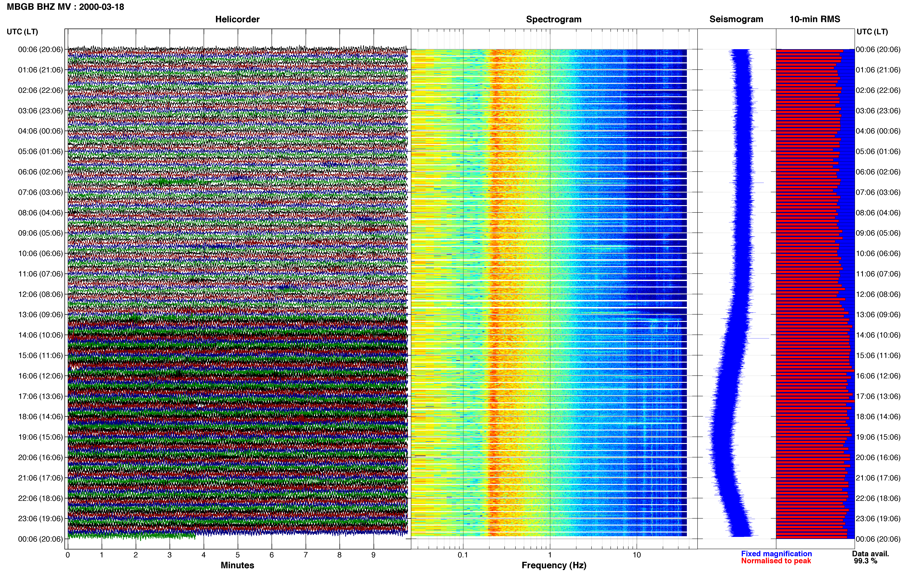
Task: Select left time label 15:06 (11:06)
Action: click(x=41, y=356)
